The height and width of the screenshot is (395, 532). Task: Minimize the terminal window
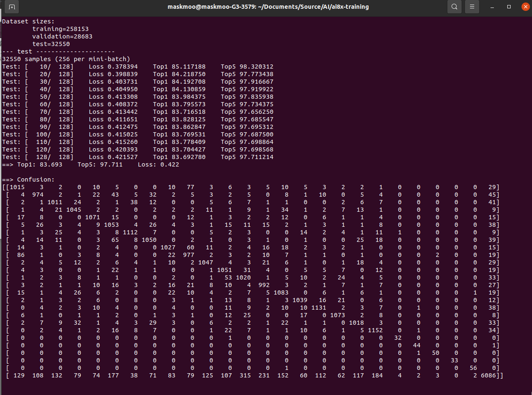click(x=492, y=7)
